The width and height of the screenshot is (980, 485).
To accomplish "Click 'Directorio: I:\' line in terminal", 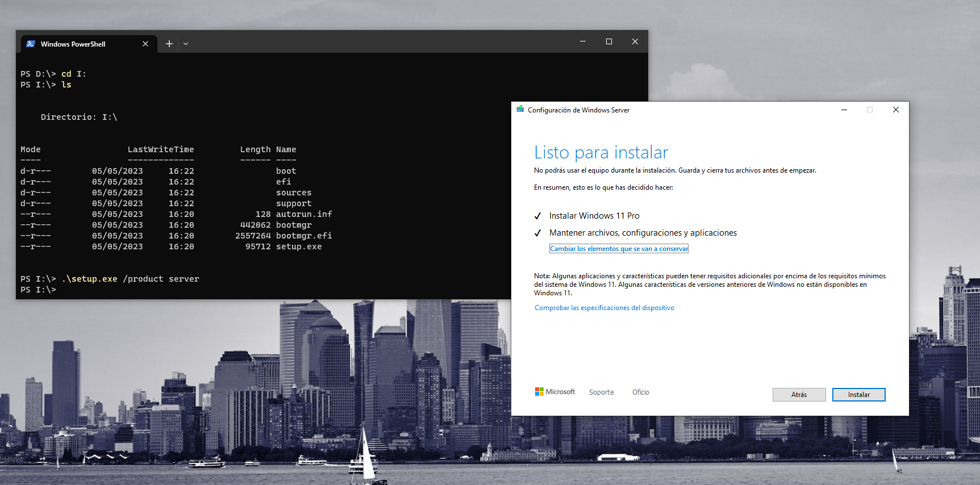I will [79, 117].
